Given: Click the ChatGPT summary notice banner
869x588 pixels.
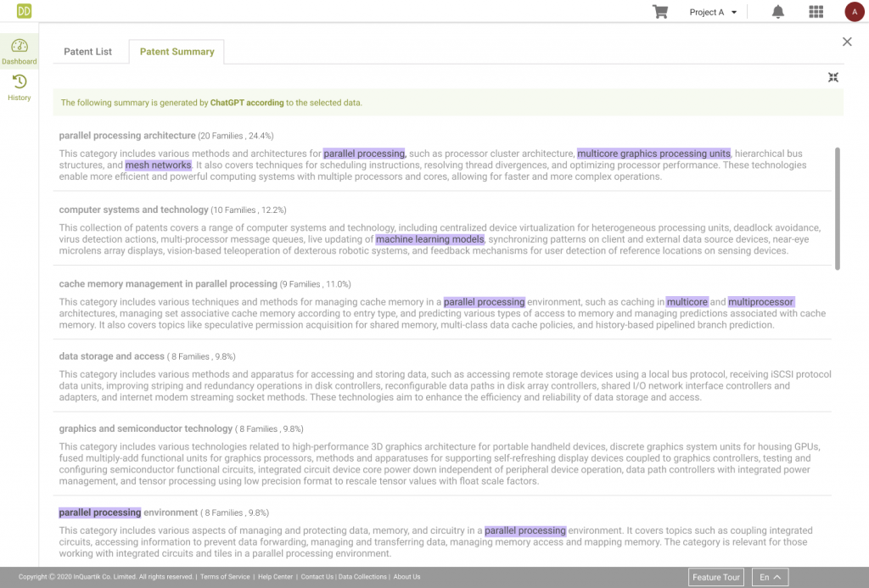Looking at the screenshot, I should click(448, 103).
